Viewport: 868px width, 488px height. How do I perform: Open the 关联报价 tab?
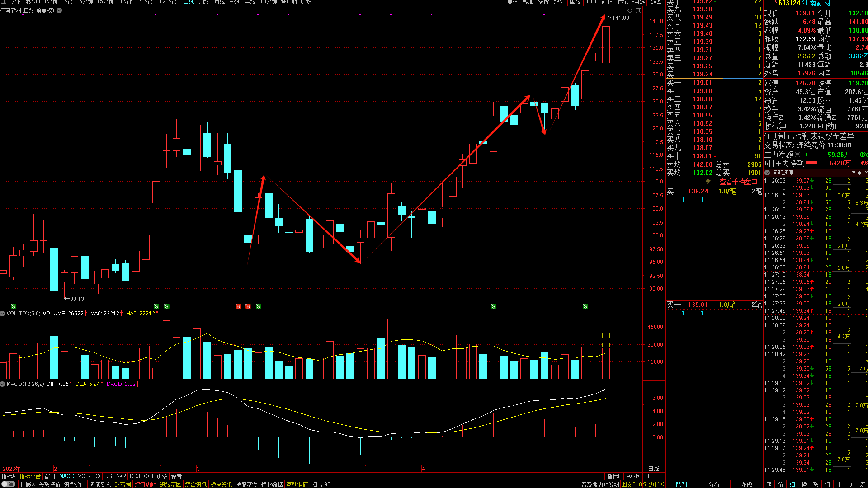point(49,484)
